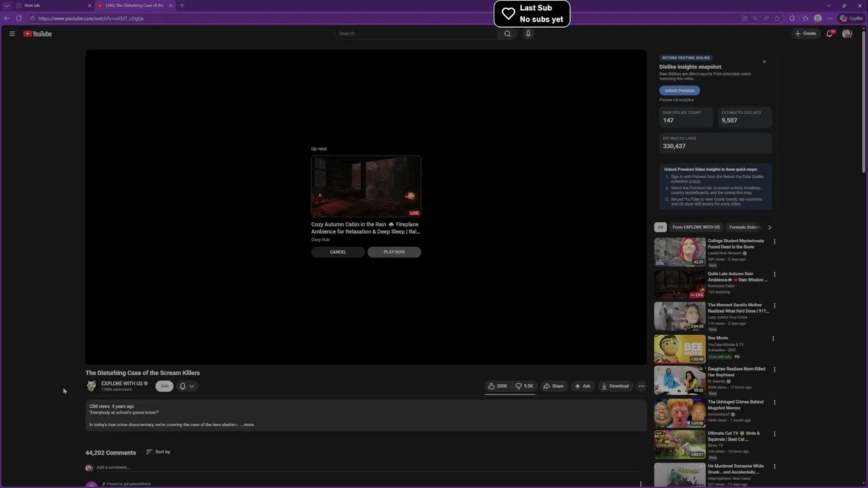Open a new browser tab
Image resolution: width=868 pixels, height=488 pixels.
[182, 5]
